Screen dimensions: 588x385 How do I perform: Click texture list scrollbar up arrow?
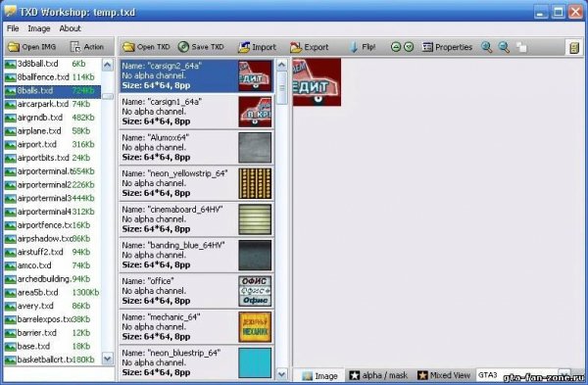[x=281, y=65]
